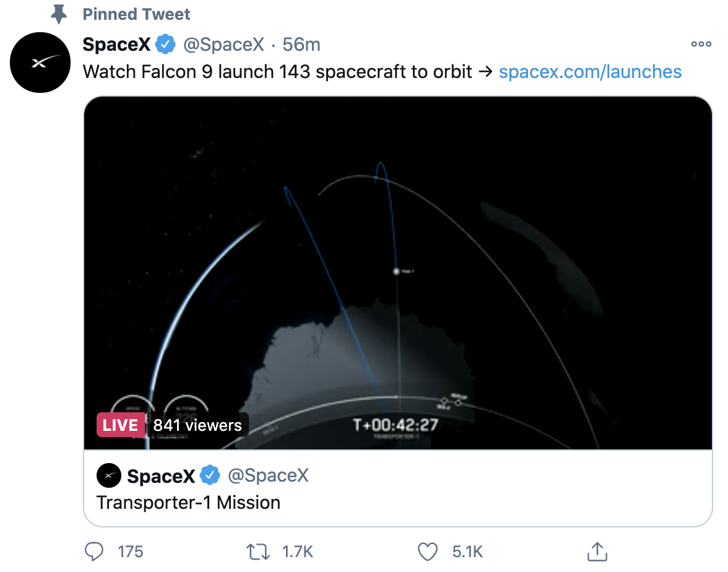The width and height of the screenshot is (728, 572).
Task: Open the three-dot more options menu
Action: 701,45
